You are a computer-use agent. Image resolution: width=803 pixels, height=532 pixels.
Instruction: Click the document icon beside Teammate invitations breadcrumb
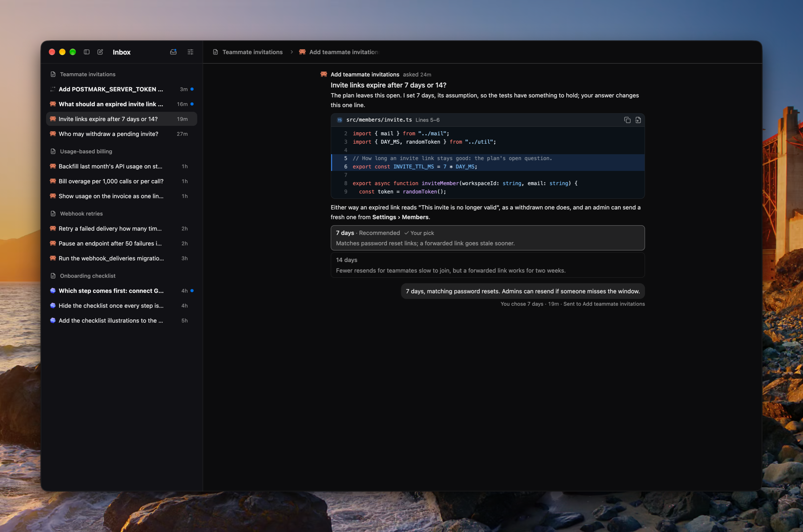(215, 52)
